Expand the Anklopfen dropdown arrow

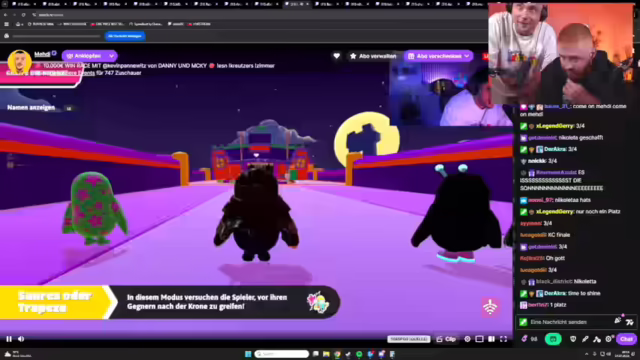click(x=111, y=56)
